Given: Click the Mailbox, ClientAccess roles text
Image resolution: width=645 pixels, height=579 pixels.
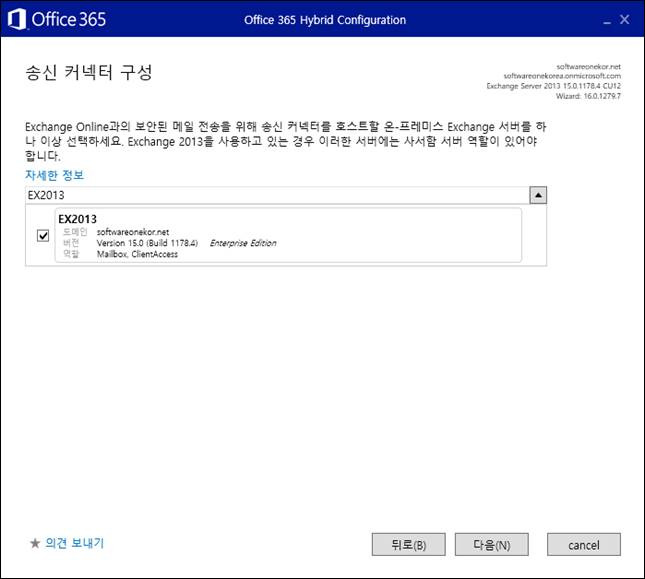Looking at the screenshot, I should (137, 254).
